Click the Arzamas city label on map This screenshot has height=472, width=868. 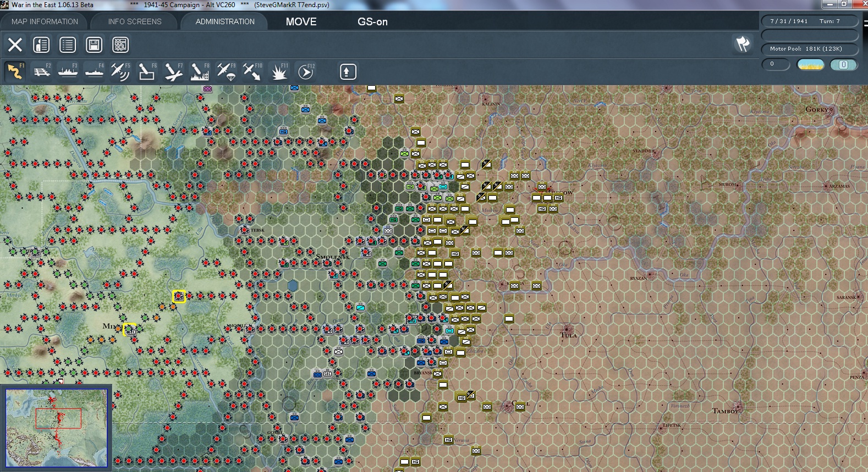[x=839, y=186]
